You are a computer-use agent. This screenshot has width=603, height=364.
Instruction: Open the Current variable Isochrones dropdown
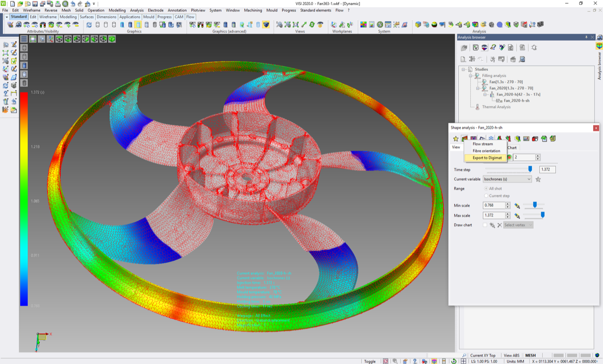coord(507,179)
